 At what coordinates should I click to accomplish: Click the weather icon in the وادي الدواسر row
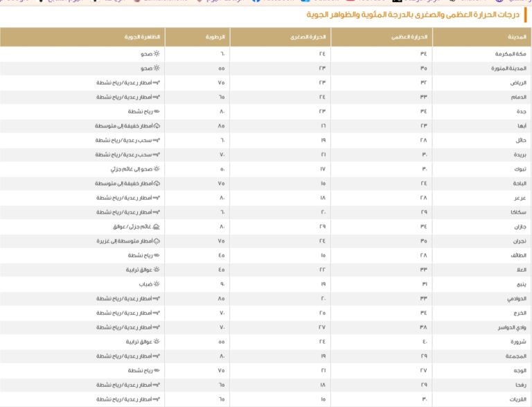click(156, 327)
